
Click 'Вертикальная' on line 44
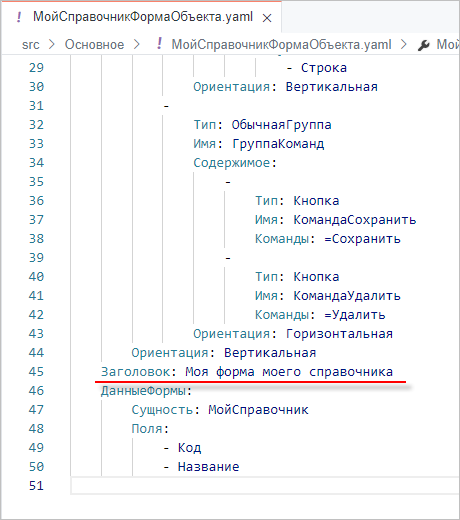[270, 353]
